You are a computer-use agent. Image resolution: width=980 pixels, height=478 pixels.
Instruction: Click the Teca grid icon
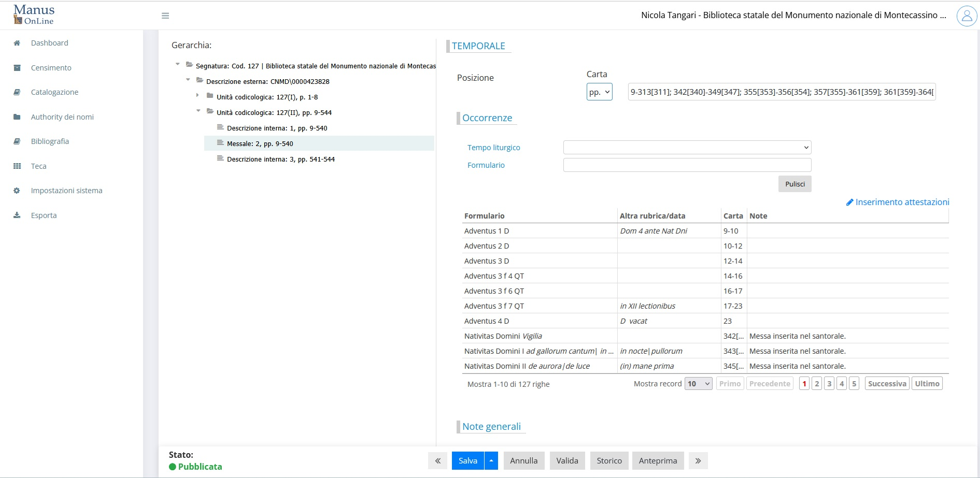click(x=17, y=166)
